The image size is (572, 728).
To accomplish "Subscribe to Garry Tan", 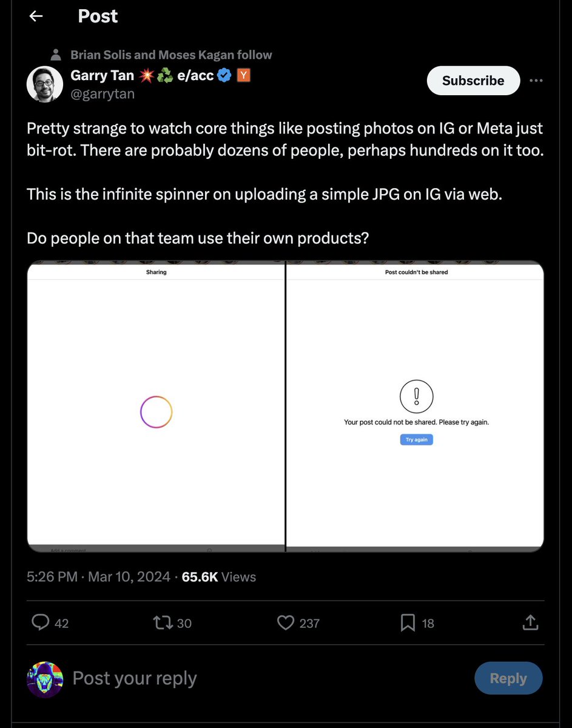I will [x=473, y=81].
